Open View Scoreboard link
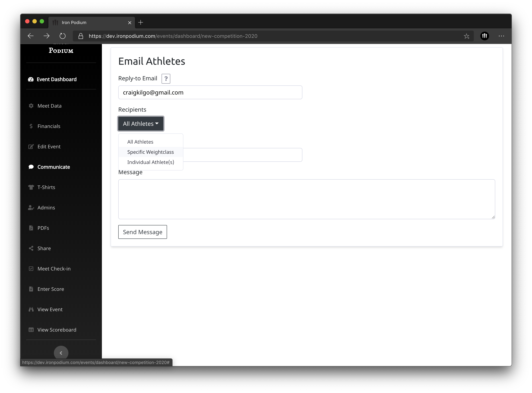 57,330
